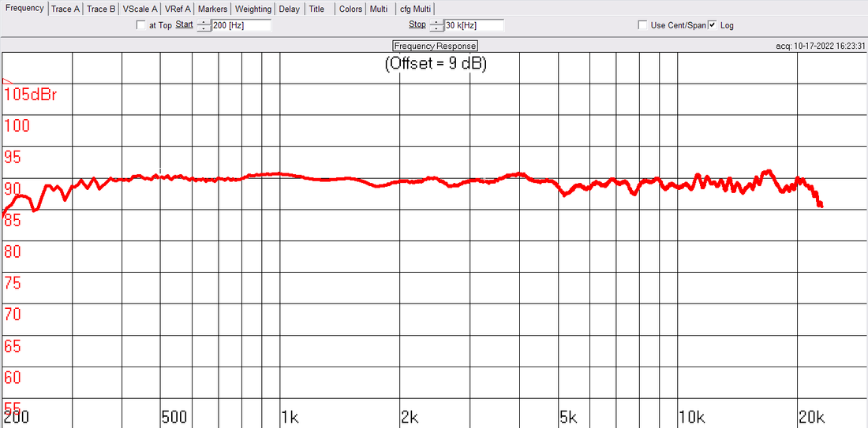Click the Frequency Response title label

(x=435, y=46)
